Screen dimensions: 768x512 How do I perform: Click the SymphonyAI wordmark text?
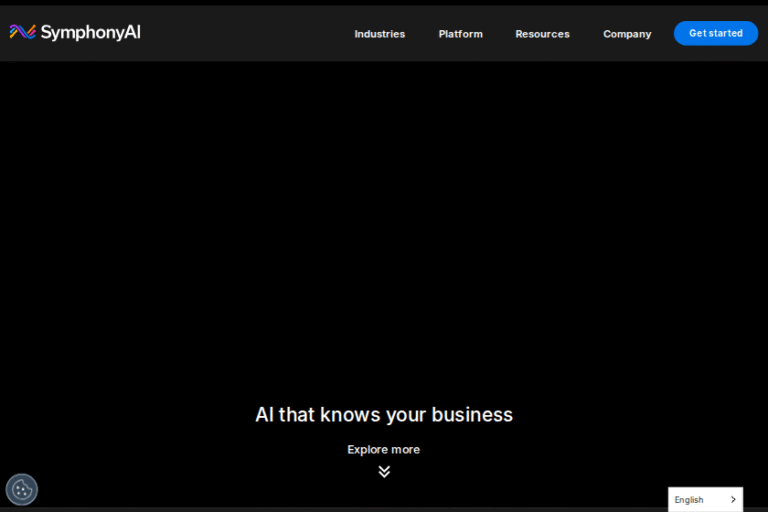[x=90, y=33]
